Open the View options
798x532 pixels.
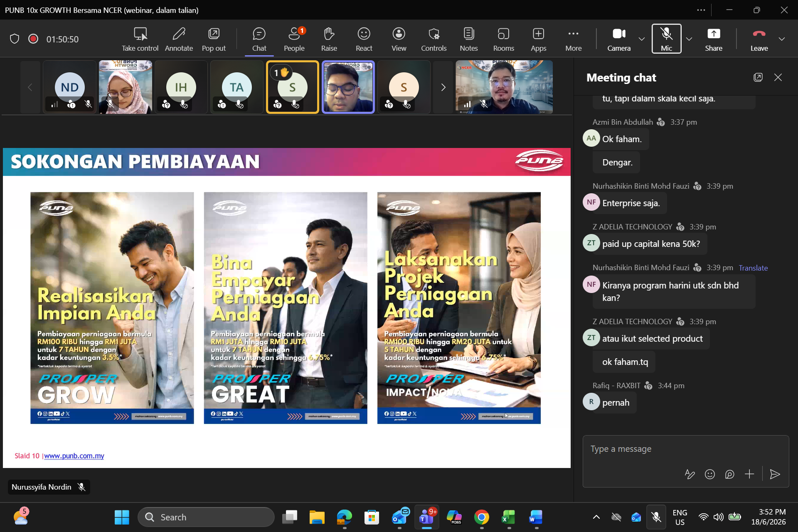(399, 39)
